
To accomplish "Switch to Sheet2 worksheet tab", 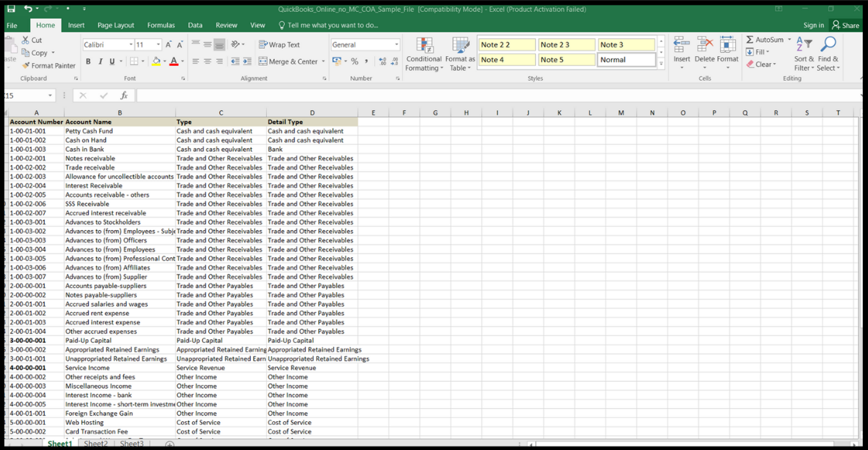I will (x=96, y=444).
